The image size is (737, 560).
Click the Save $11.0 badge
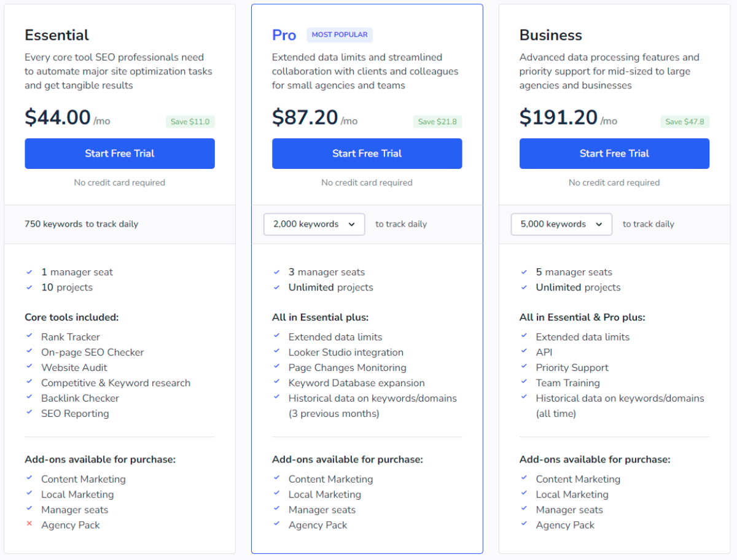point(190,122)
